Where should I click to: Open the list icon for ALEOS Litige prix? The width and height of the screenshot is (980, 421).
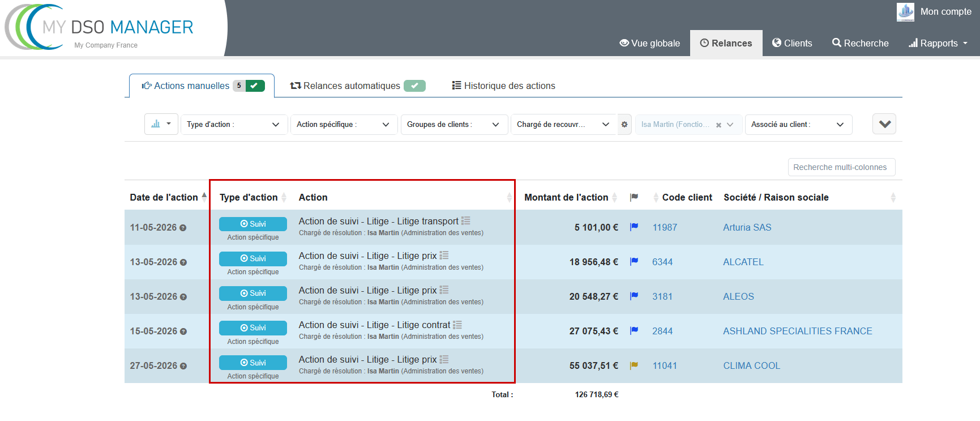444,290
